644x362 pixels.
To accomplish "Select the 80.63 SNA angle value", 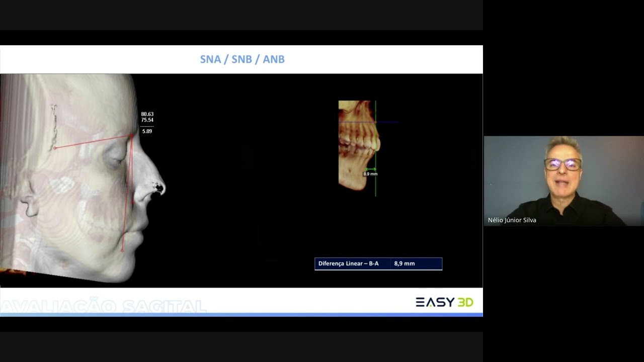I will point(147,114).
